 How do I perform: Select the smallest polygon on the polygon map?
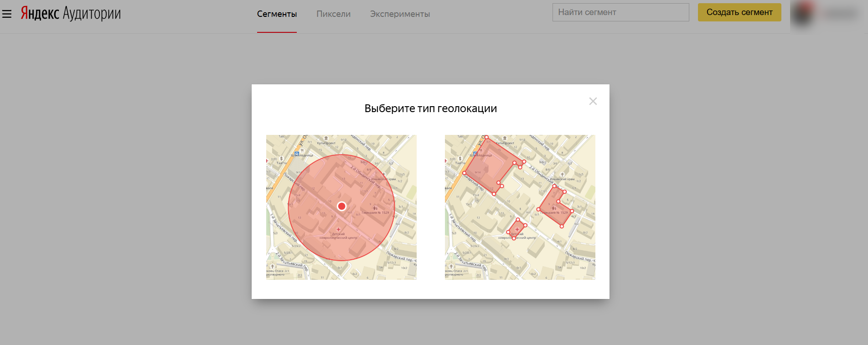pyautogui.click(x=517, y=229)
